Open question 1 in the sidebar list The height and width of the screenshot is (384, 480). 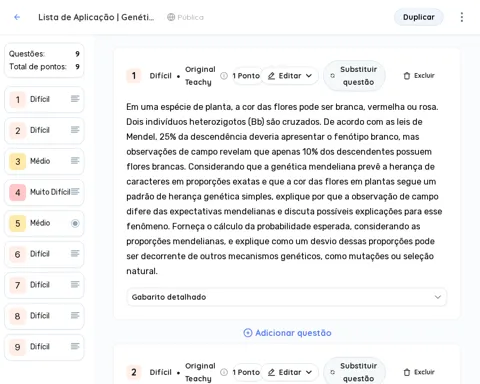click(44, 99)
